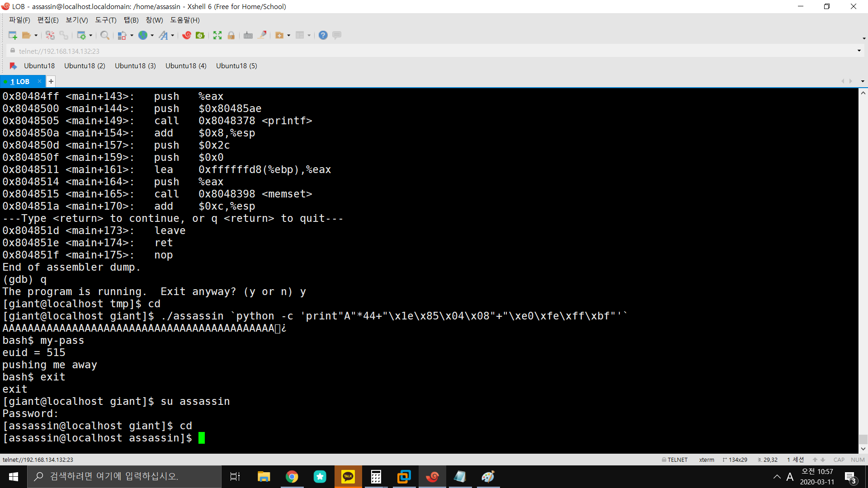Click the lock screen padlock icon
Image resolution: width=868 pixels, height=488 pixels.
click(231, 35)
